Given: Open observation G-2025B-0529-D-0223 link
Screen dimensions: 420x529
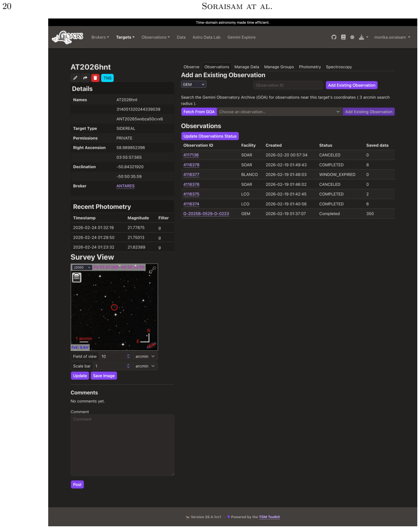Looking at the screenshot, I should coord(206,214).
